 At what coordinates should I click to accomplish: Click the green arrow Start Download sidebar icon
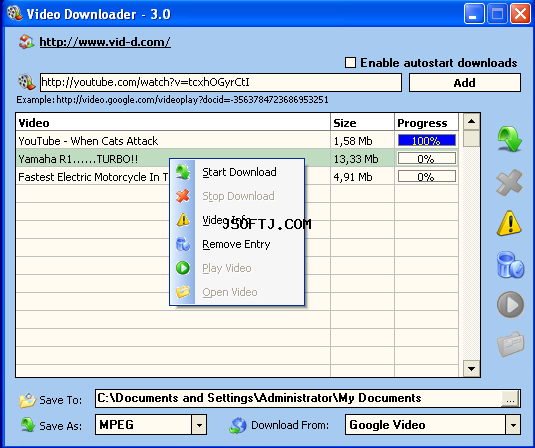[510, 139]
